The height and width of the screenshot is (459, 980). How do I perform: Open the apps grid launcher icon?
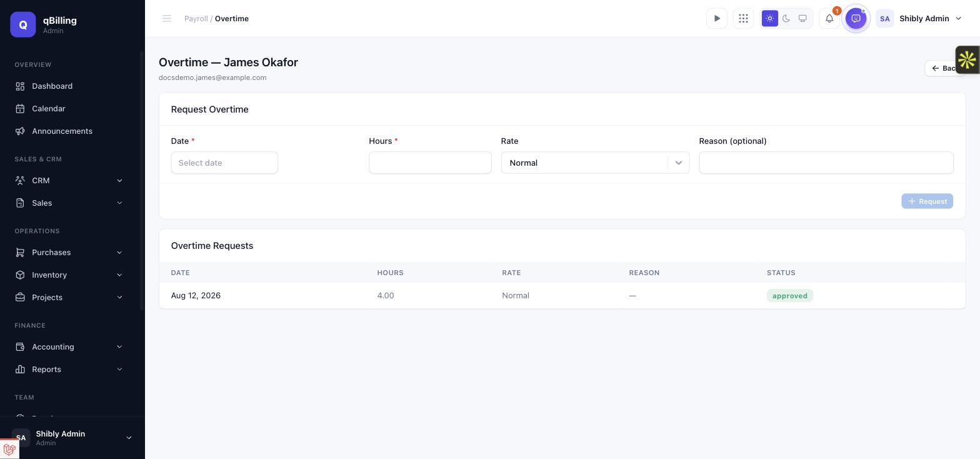743,19
